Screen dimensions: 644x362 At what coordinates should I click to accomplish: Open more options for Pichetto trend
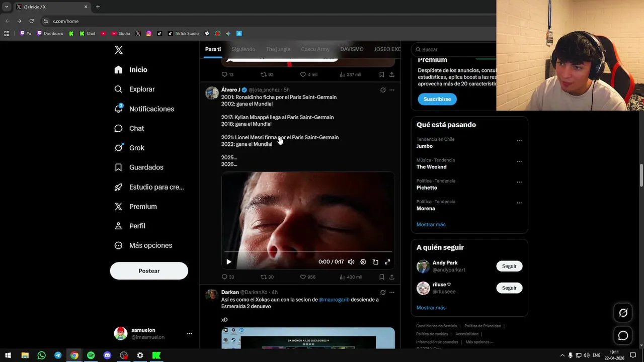[519, 182]
